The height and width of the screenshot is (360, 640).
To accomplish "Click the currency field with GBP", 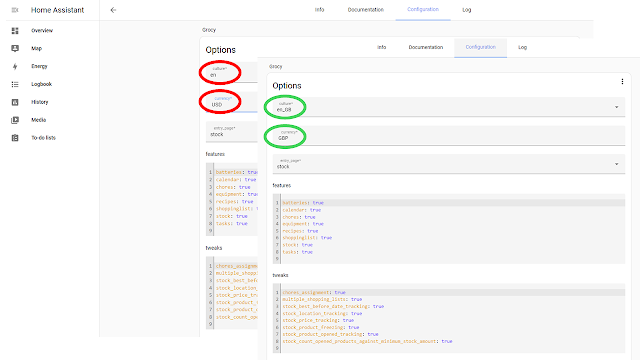I will click(x=449, y=136).
